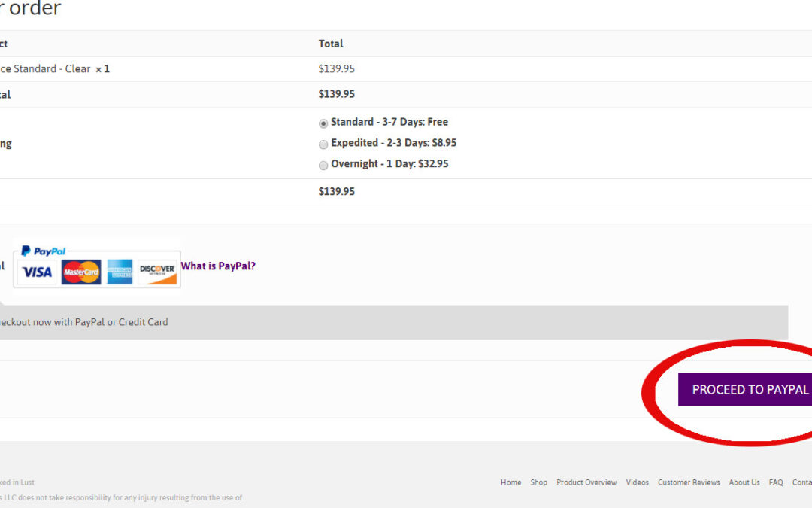Click the MasterCard logo icon

tap(81, 272)
